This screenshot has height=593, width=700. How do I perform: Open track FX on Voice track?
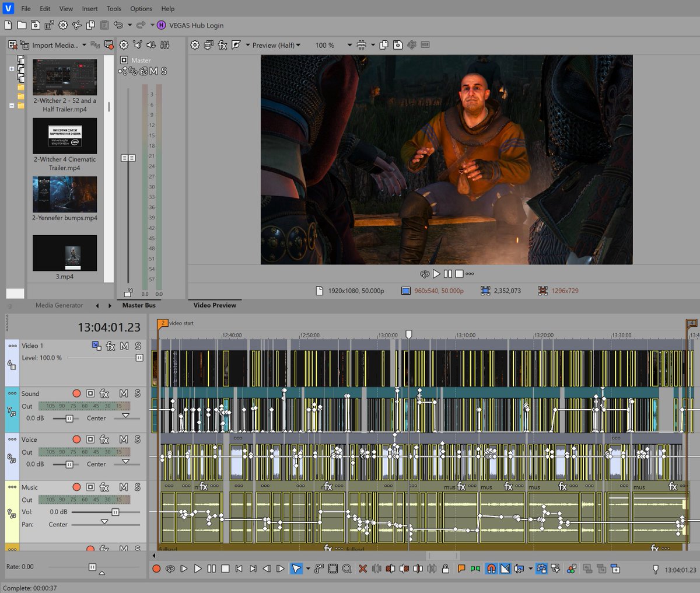pos(104,439)
